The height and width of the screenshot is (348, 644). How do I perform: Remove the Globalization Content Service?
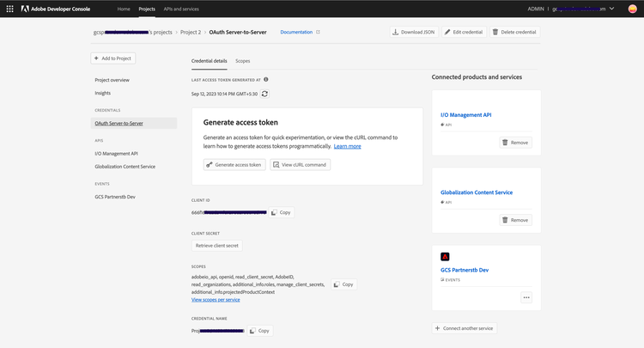tap(516, 220)
